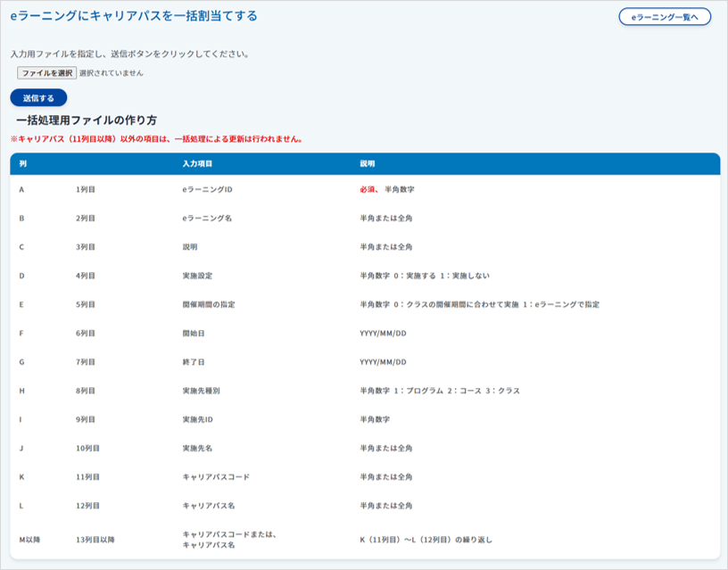Click the 13列目以降 cell
The width and height of the screenshot is (728, 570).
click(x=95, y=539)
